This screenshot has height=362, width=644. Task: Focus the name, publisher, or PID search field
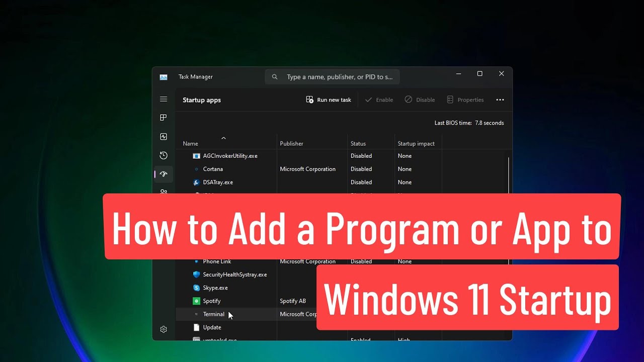332,77
